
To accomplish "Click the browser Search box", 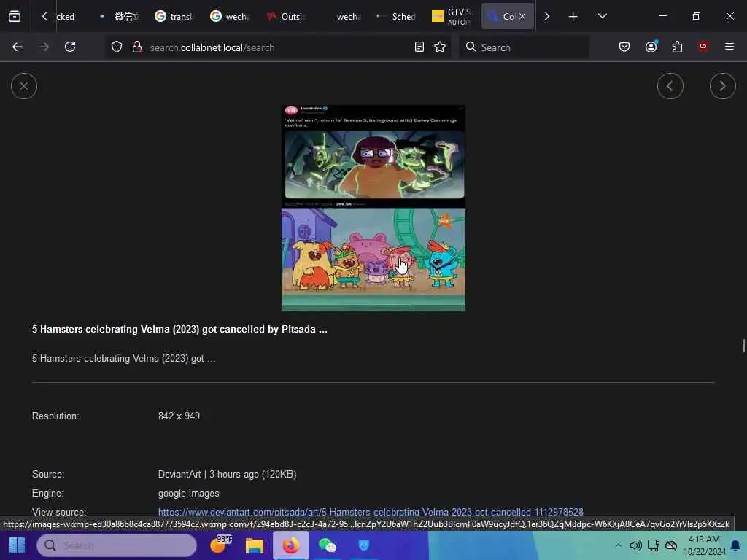I will 524,47.
